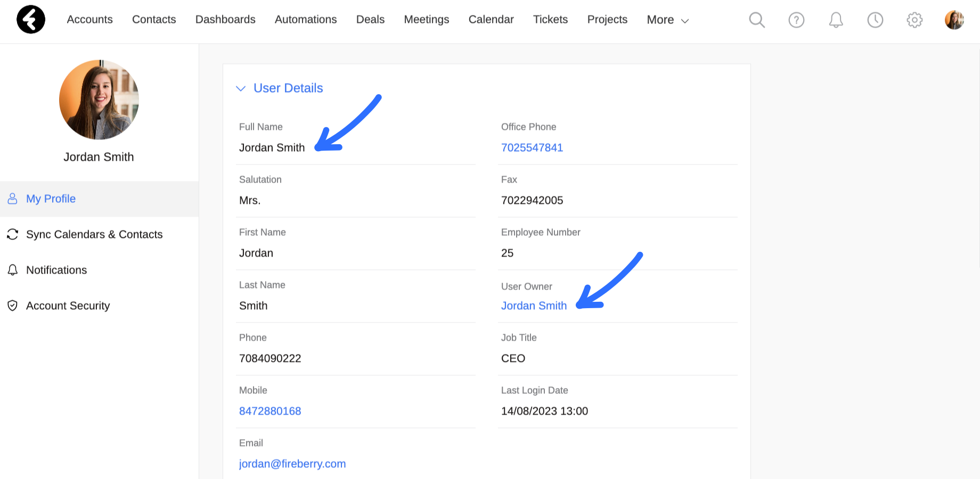Click the Fax value 7022942005
The width and height of the screenshot is (980, 479).
[x=532, y=200]
